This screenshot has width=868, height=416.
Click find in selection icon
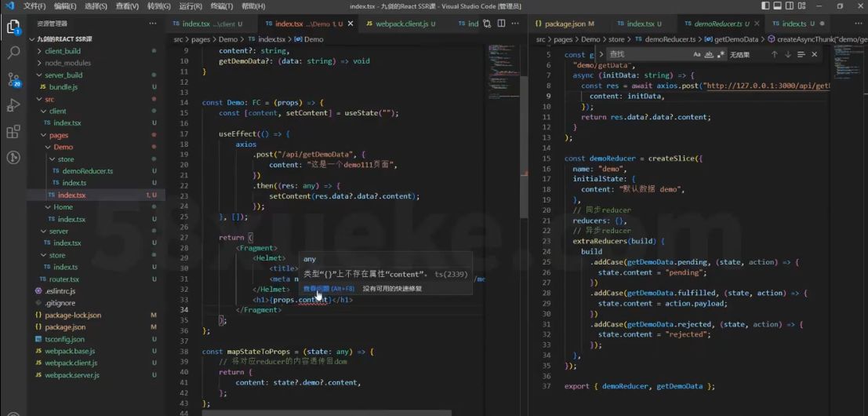click(801, 55)
